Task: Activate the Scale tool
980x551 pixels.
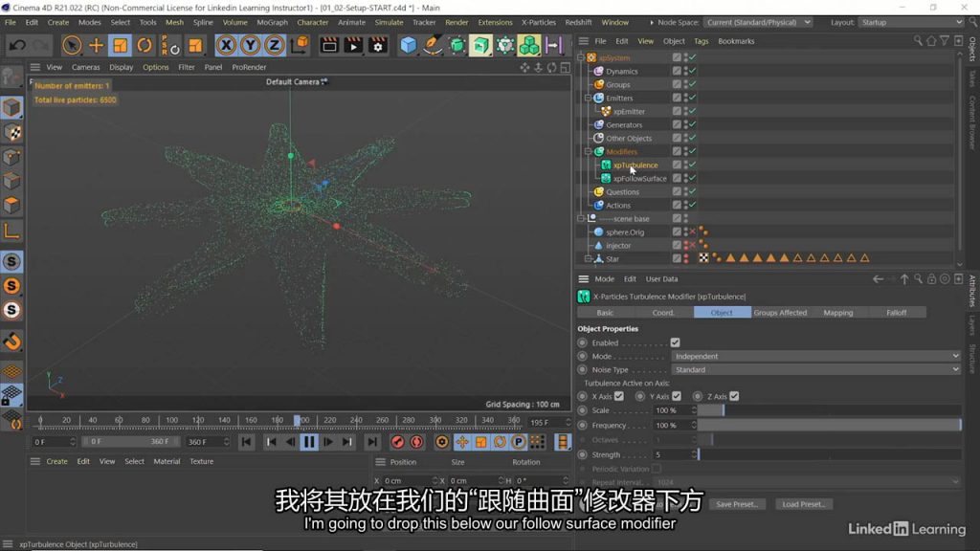Action: coord(120,45)
